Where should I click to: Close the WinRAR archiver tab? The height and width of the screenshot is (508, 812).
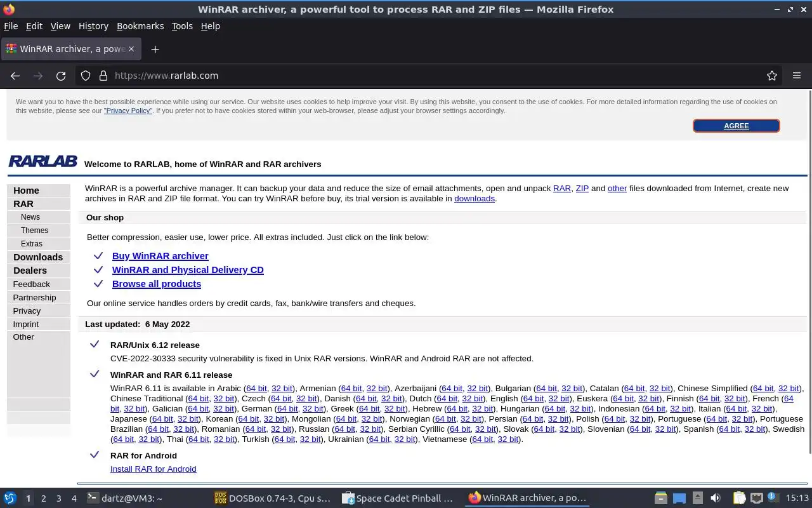pyautogui.click(x=131, y=49)
